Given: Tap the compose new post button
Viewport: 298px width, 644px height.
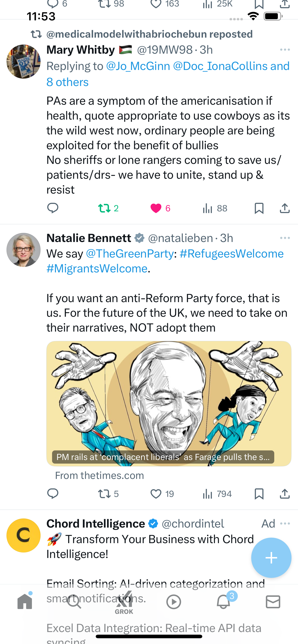Looking at the screenshot, I should point(271,558).
